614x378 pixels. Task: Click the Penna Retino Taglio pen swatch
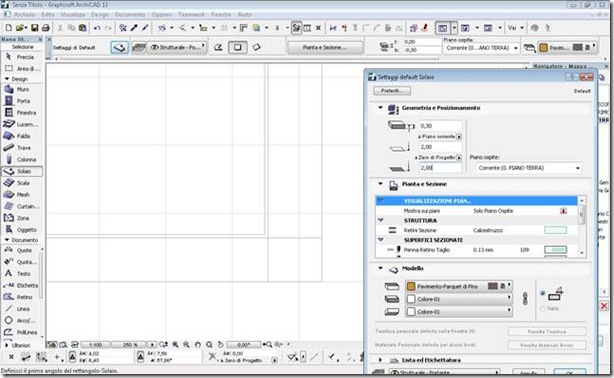tap(555, 250)
